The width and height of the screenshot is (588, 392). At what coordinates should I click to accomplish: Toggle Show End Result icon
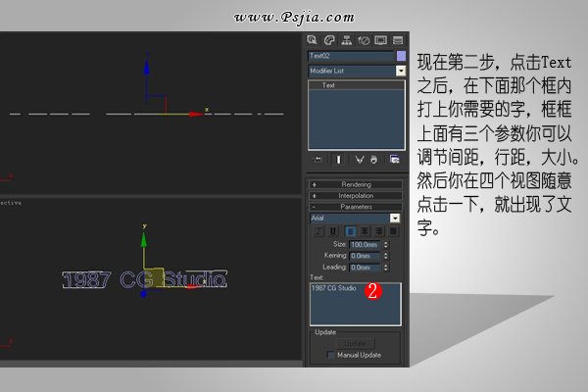point(339,159)
